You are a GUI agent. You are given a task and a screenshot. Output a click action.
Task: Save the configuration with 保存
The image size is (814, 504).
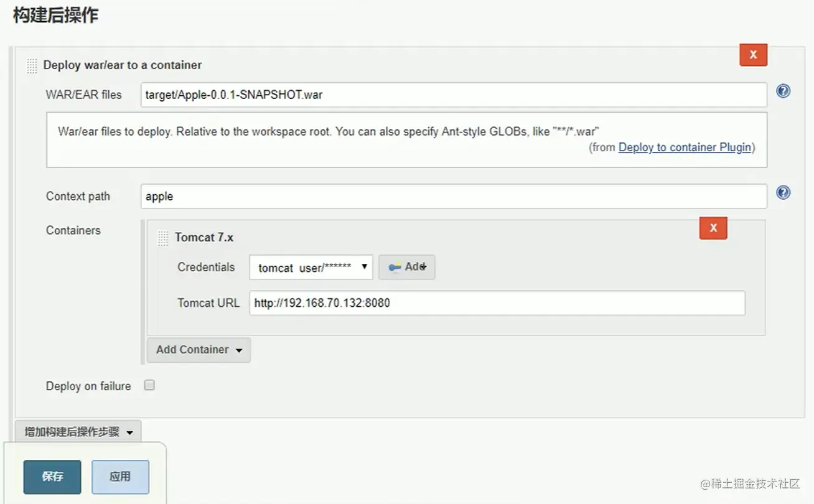(x=52, y=477)
